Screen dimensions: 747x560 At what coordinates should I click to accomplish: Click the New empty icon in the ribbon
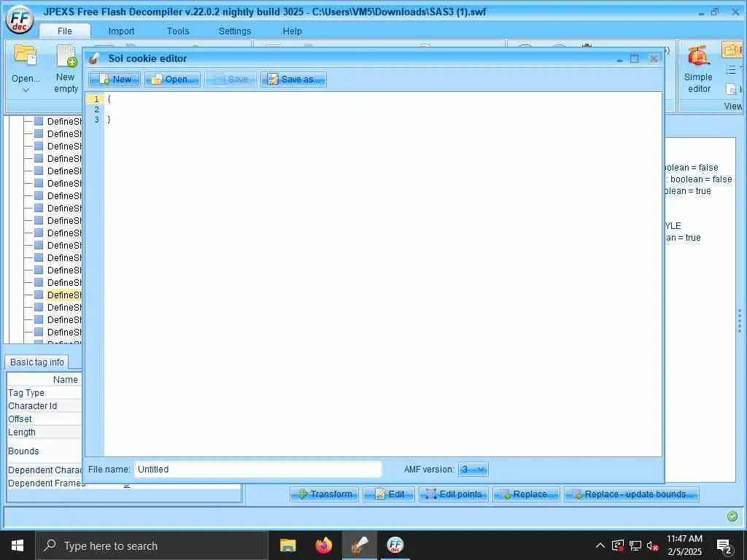tap(66, 55)
